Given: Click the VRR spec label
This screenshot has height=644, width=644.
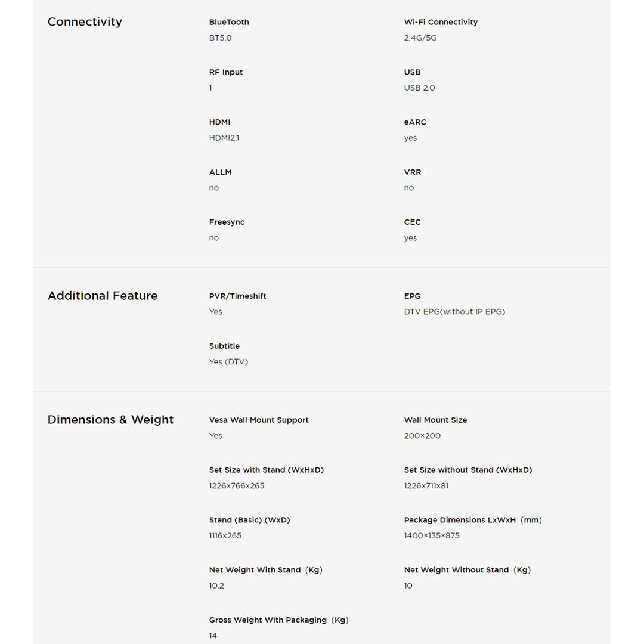Looking at the screenshot, I should coord(413,172).
